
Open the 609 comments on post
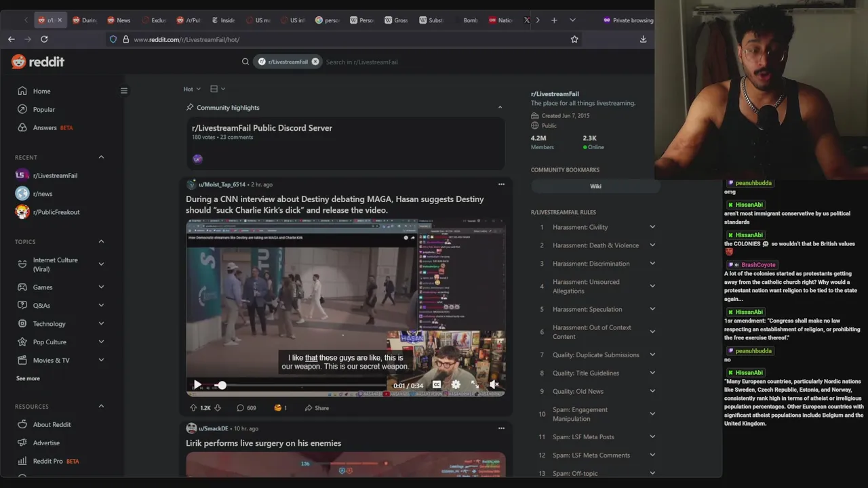coord(246,408)
